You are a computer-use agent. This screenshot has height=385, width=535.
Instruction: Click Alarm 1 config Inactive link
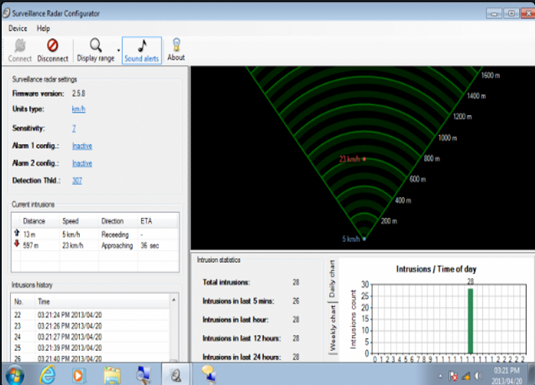click(82, 146)
